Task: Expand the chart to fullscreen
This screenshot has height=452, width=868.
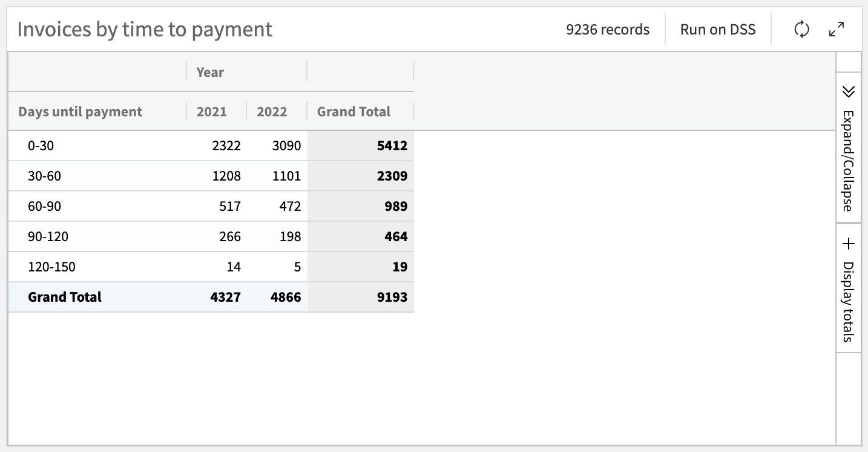Action: pos(837,28)
